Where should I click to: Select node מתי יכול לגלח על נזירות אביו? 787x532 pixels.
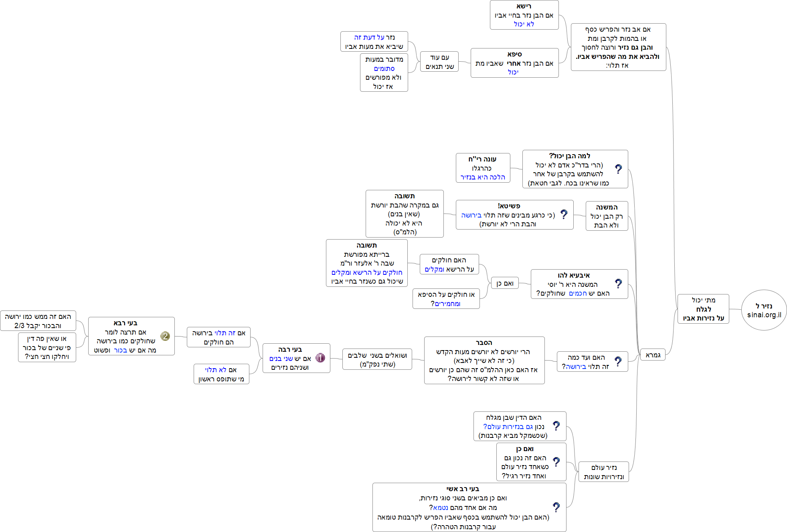[703, 309]
